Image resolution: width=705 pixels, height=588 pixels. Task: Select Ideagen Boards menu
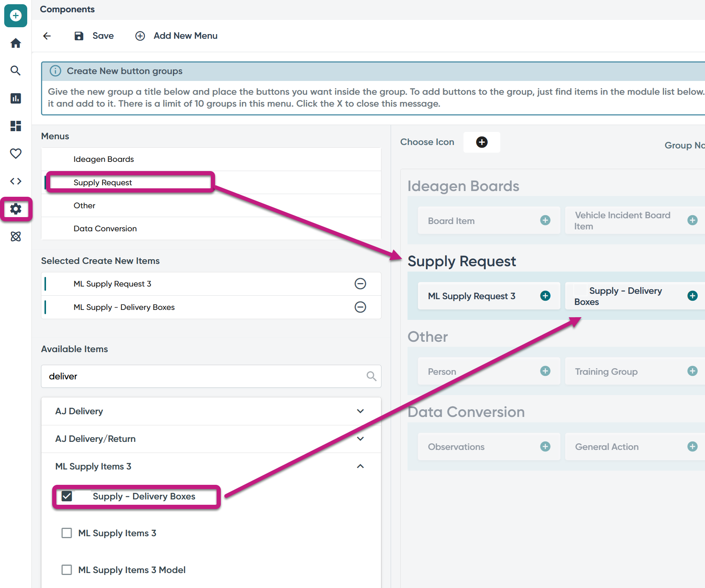211,159
